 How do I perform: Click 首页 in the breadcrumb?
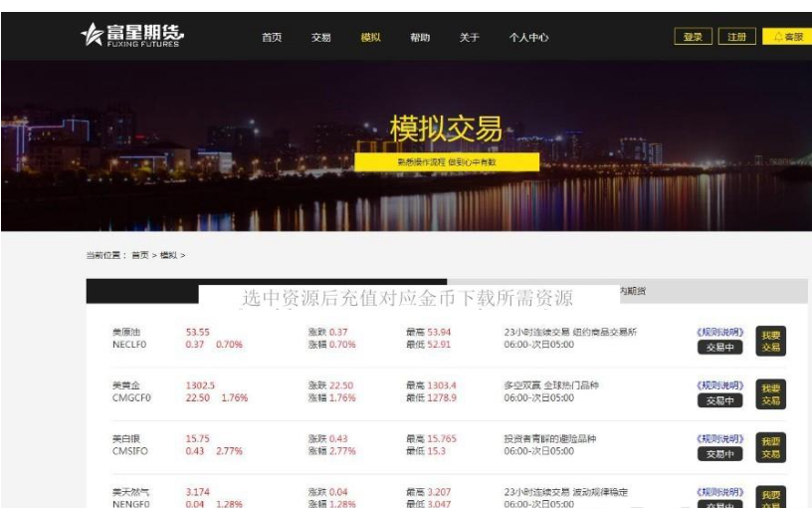[x=140, y=255]
